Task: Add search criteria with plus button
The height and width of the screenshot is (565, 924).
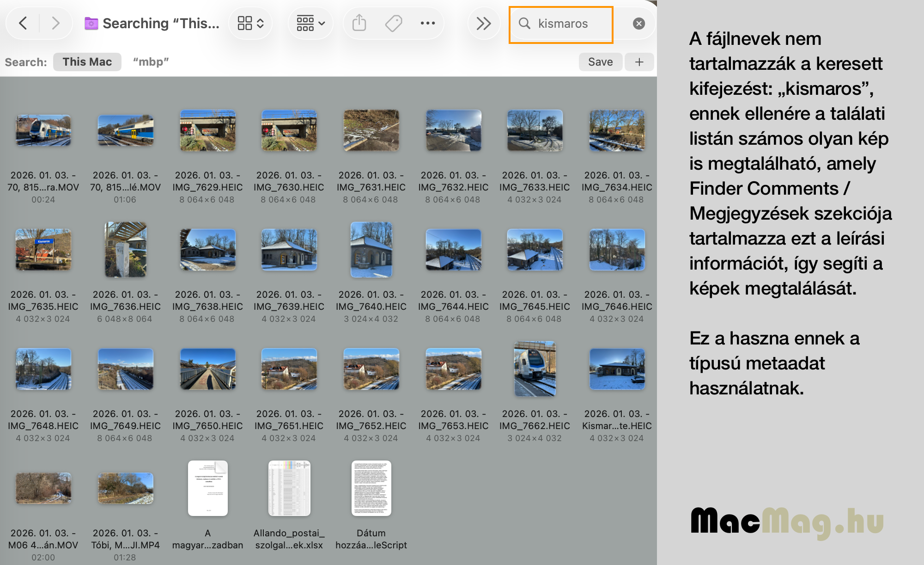Action: coord(639,62)
